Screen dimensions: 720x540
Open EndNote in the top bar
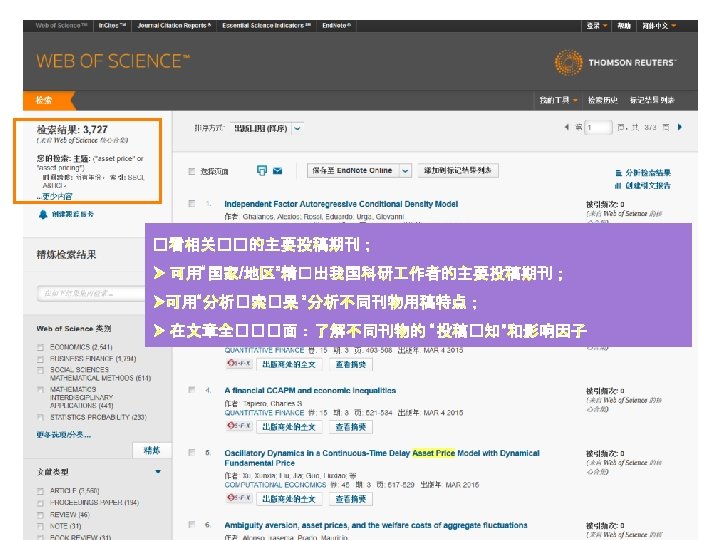click(x=337, y=26)
